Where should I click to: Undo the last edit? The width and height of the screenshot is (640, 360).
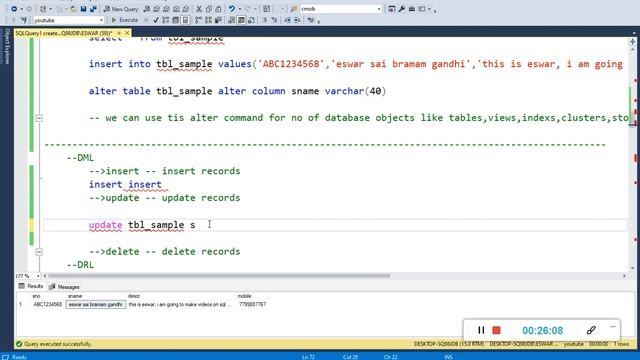[x=231, y=9]
